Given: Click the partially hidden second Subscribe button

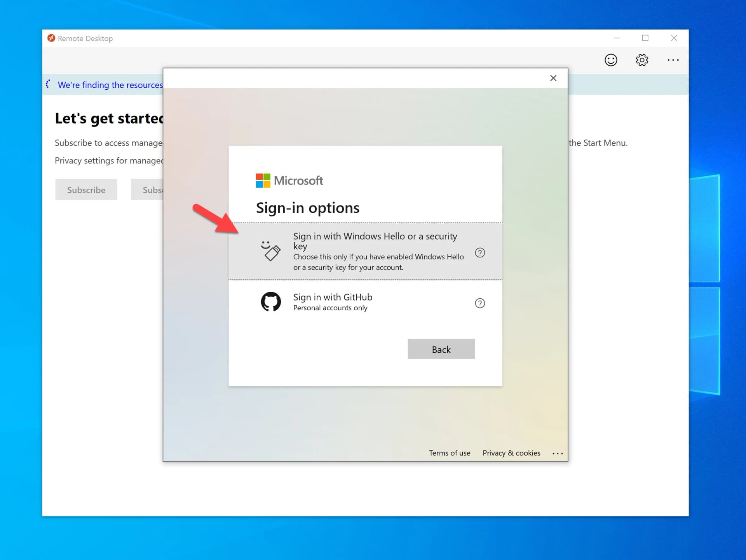Looking at the screenshot, I should coord(147,190).
